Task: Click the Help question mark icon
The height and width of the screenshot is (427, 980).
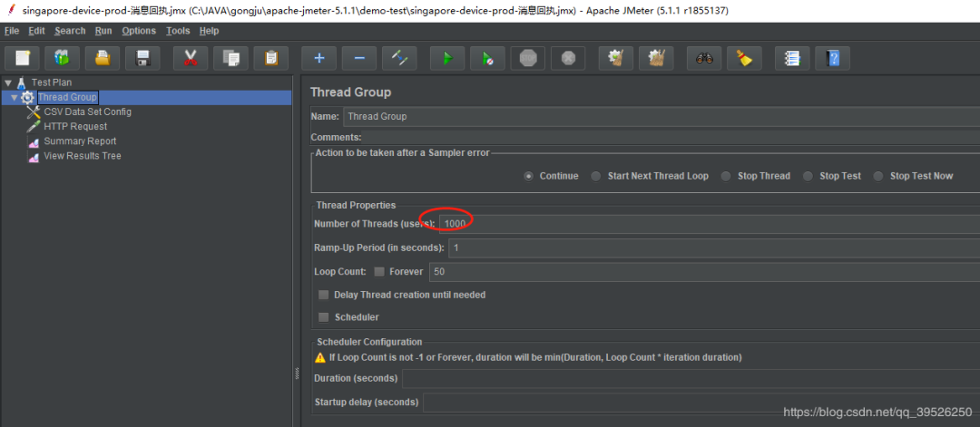Action: tap(832, 58)
